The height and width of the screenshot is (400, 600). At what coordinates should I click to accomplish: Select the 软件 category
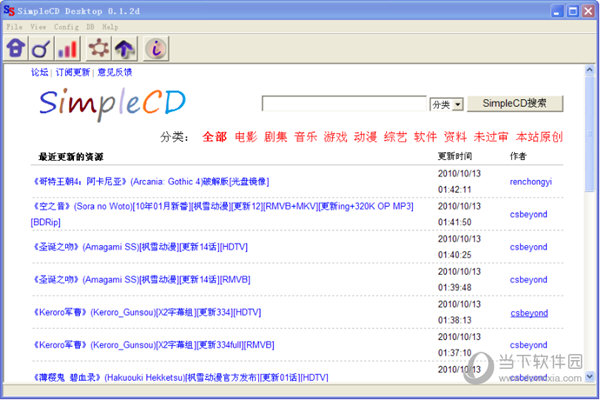tap(425, 137)
